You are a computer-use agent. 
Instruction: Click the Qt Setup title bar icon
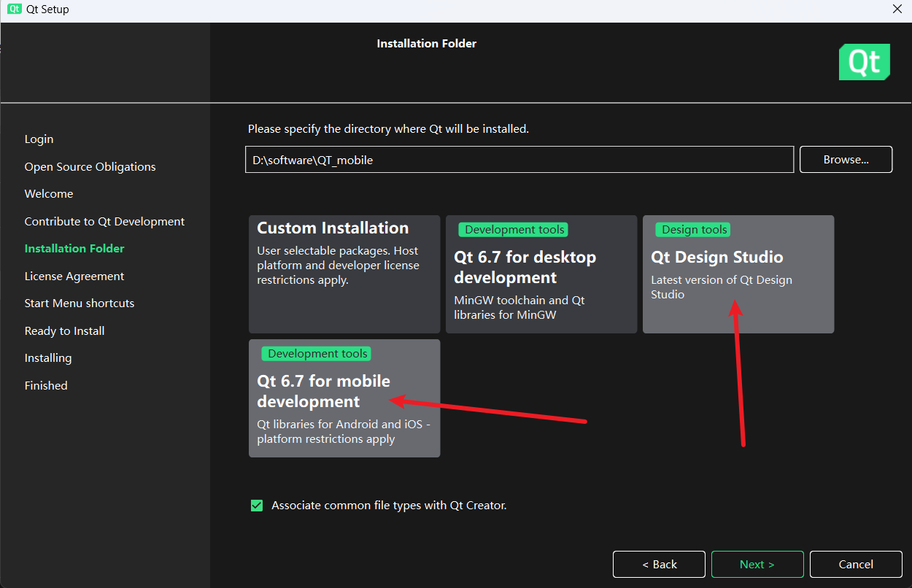point(14,9)
